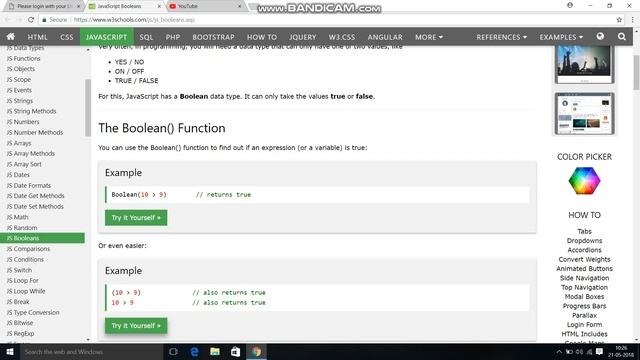Click the browser address bar
Image resolution: width=640 pixels, height=360 pixels.
[327, 20]
